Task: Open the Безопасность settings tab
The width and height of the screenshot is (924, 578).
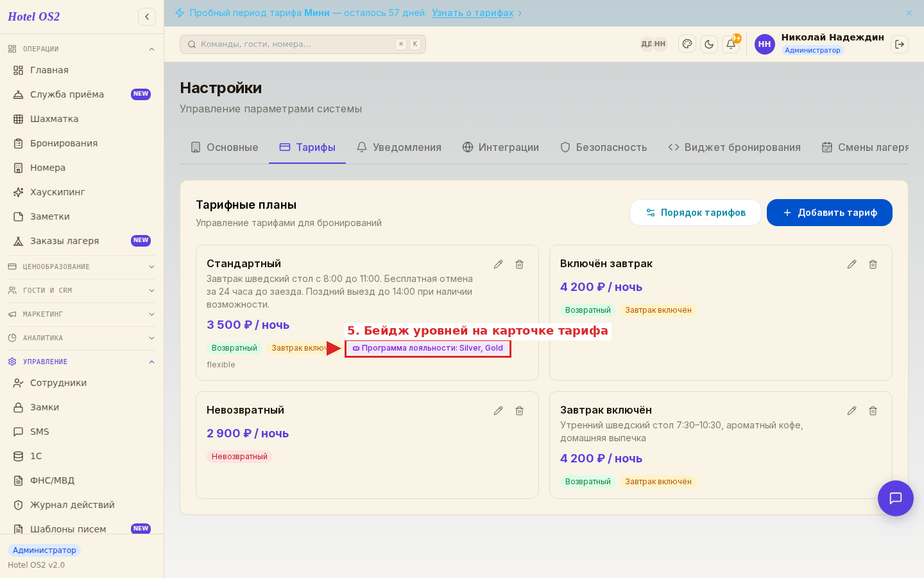Action: 603,147
